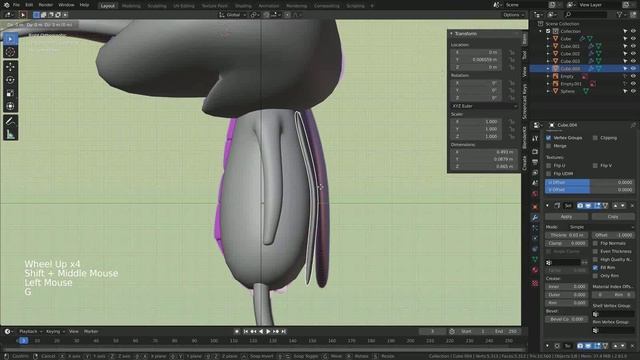
Task: Click the Proportional Editing icon in header
Action: pyautogui.click(x=287, y=15)
